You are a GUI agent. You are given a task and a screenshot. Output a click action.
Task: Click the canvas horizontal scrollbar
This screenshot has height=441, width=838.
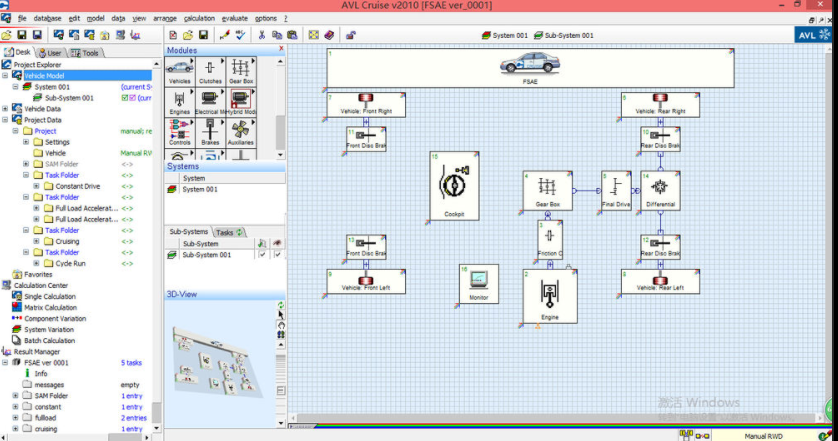556,417
